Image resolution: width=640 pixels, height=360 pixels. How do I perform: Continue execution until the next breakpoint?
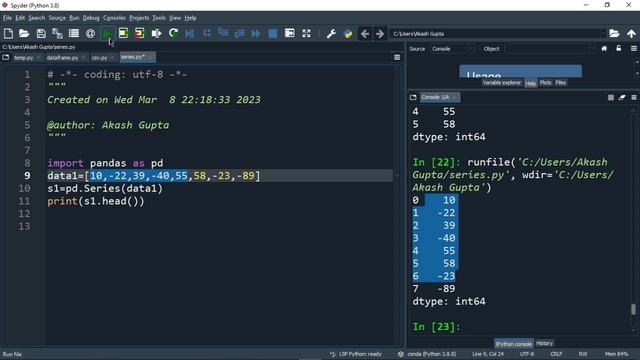click(x=256, y=33)
